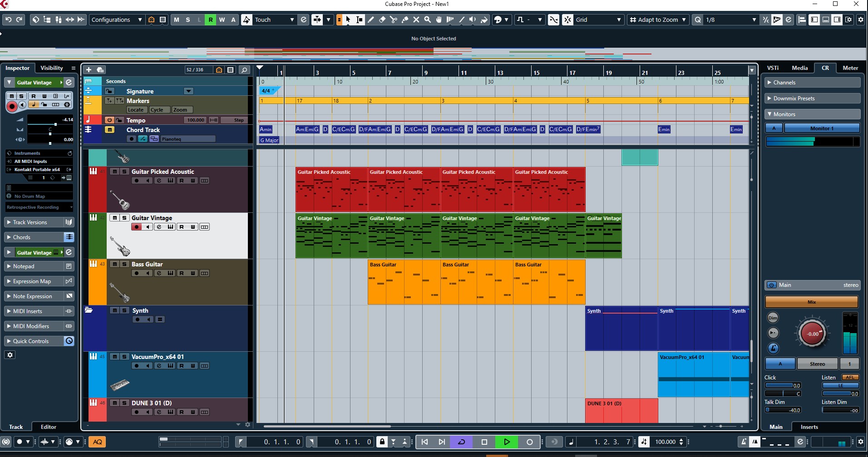Open the Touch automation mode dropdown
This screenshot has height=457, width=868.
pyautogui.click(x=274, y=20)
